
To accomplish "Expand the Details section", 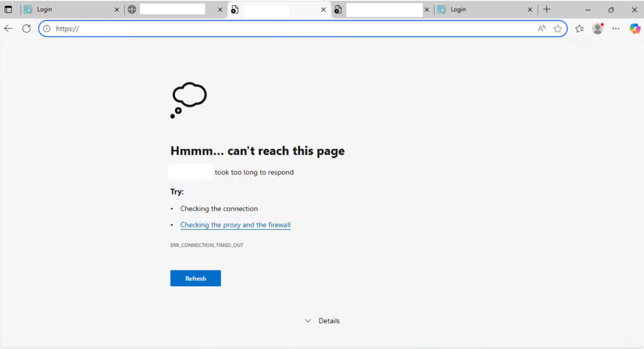I will [x=322, y=321].
